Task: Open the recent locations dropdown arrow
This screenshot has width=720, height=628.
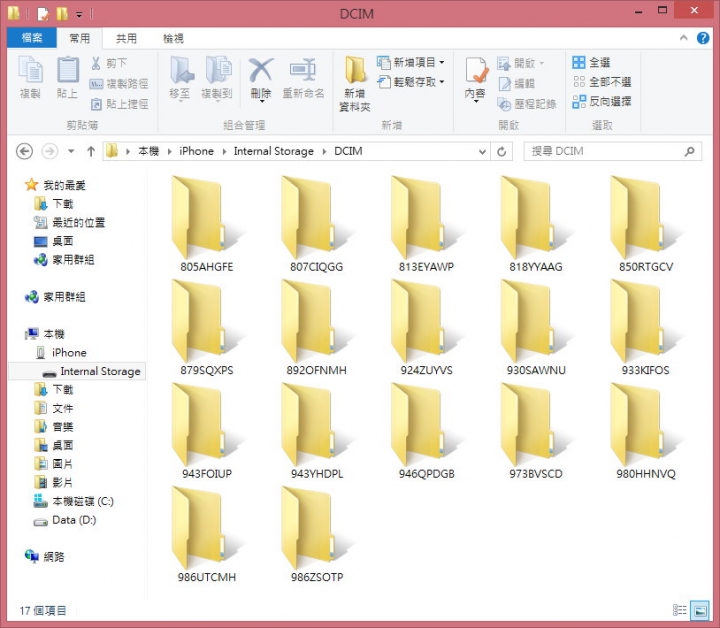Action: (71, 151)
